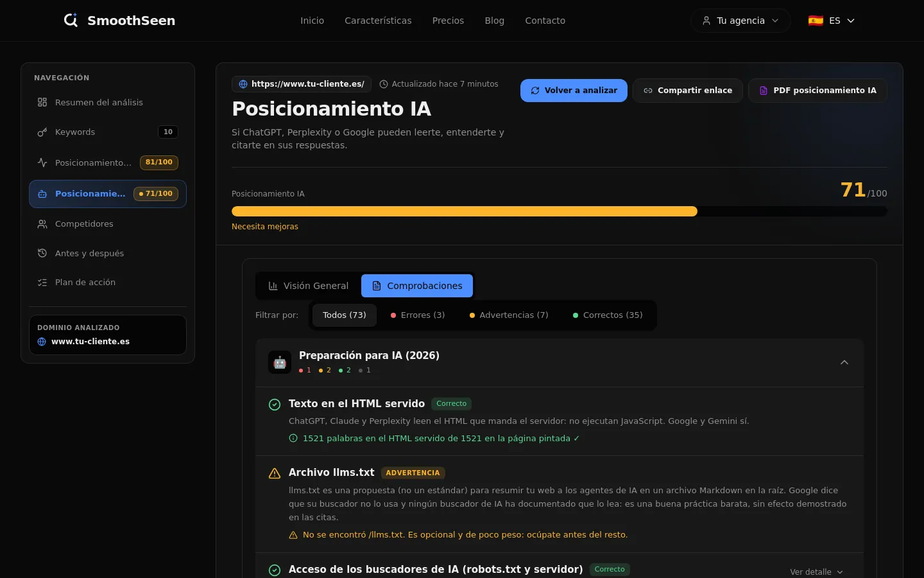
Task: Click the grid icon beside Resumen del análisis
Action: click(x=42, y=102)
